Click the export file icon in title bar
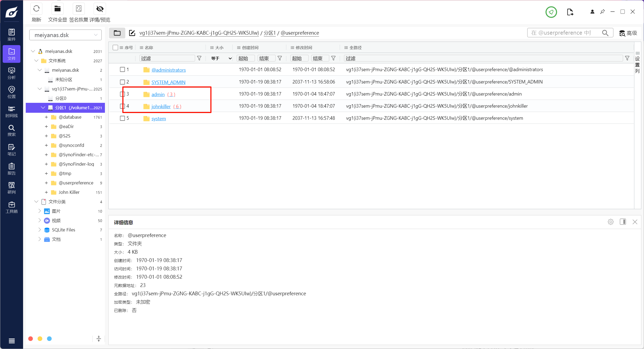The width and height of the screenshot is (644, 349). (x=570, y=12)
